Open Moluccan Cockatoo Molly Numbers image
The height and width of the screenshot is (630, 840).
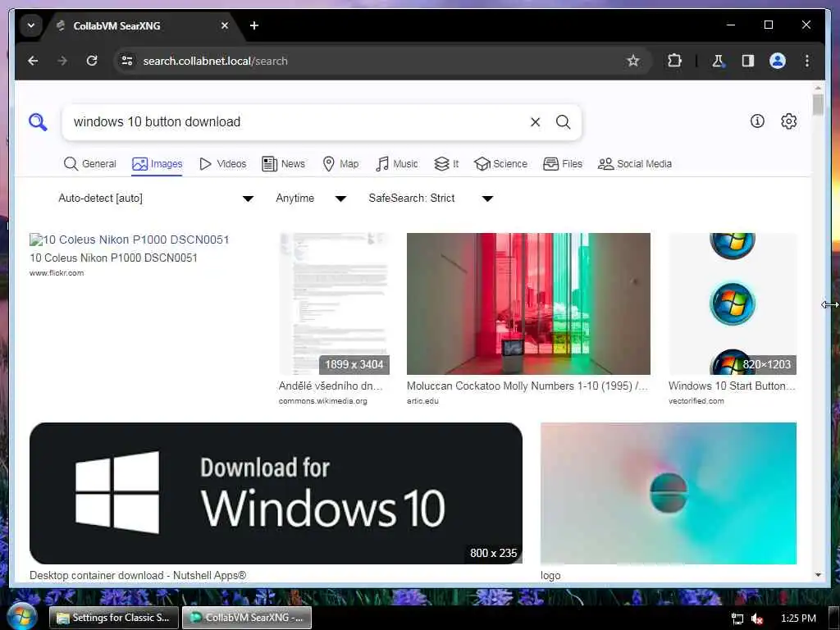click(528, 304)
